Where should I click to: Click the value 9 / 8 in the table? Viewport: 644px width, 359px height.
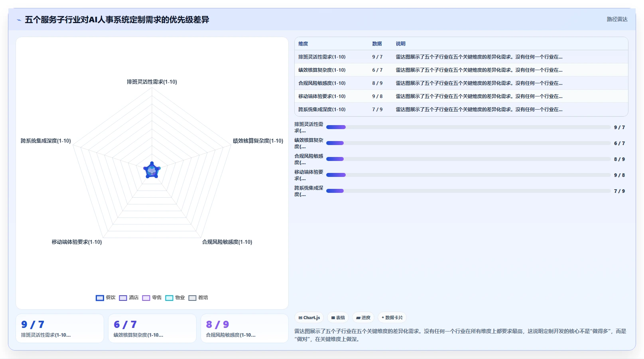pyautogui.click(x=377, y=96)
